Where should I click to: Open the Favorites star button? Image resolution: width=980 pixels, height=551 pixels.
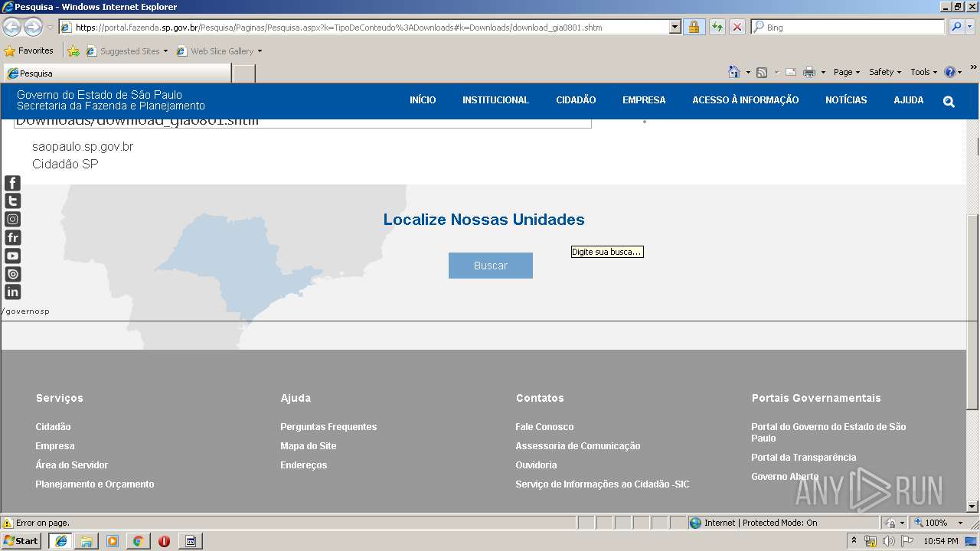click(29, 51)
